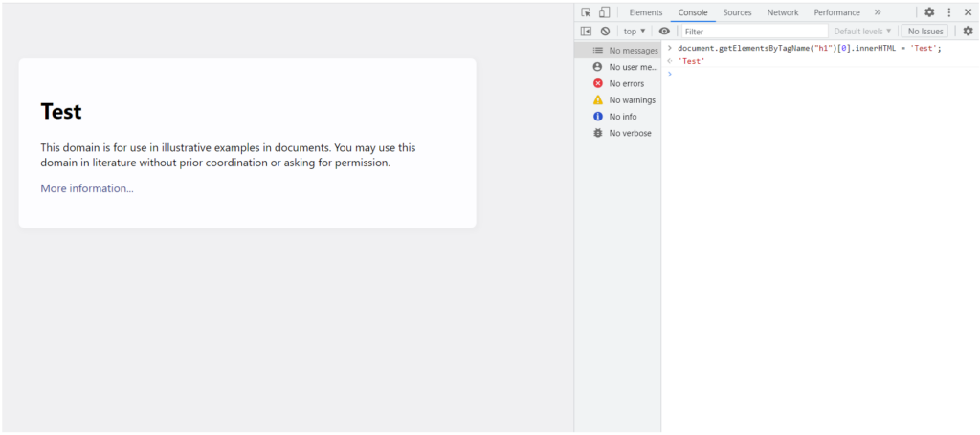Viewport: 980px width, 435px height.
Task: Click the user messages person icon
Action: tap(597, 67)
